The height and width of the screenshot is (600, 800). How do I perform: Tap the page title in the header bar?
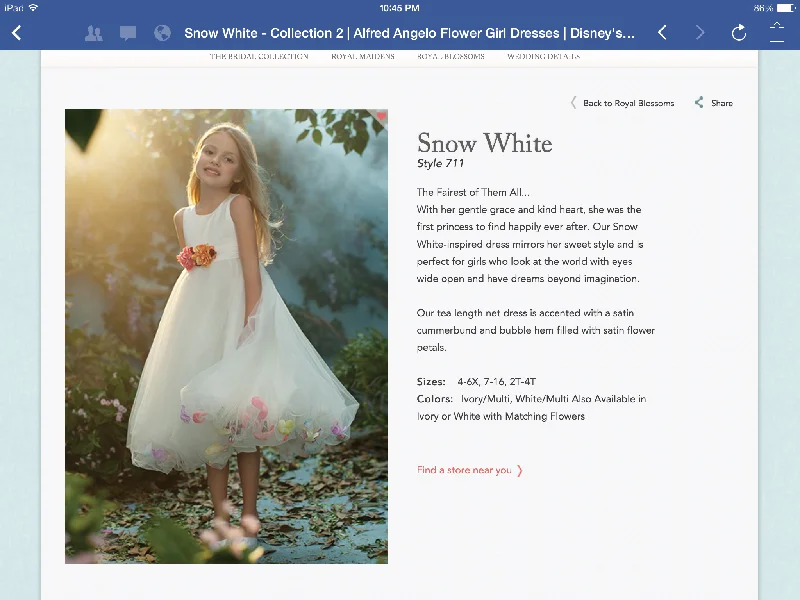coord(409,33)
